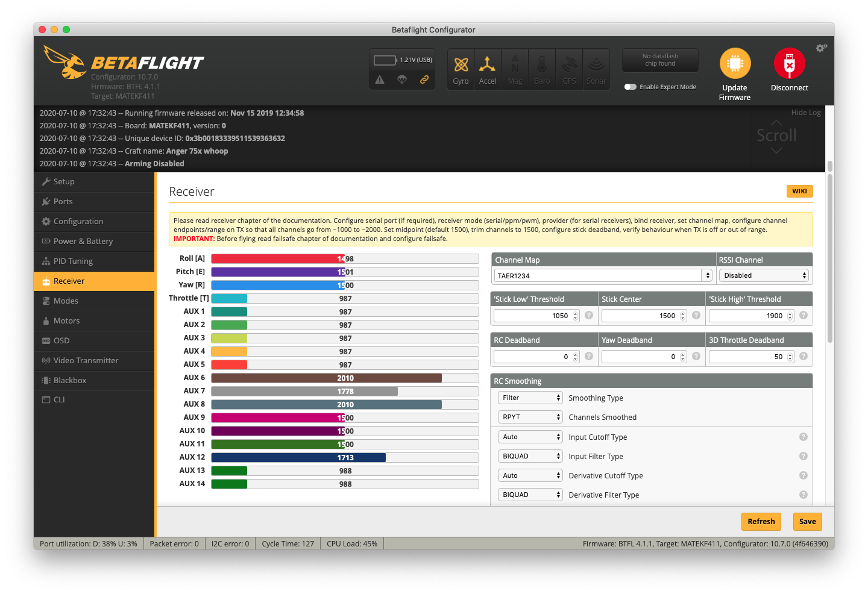Image resolution: width=868 pixels, height=594 pixels.
Task: Open the Smoothing Type dropdown
Action: click(530, 398)
